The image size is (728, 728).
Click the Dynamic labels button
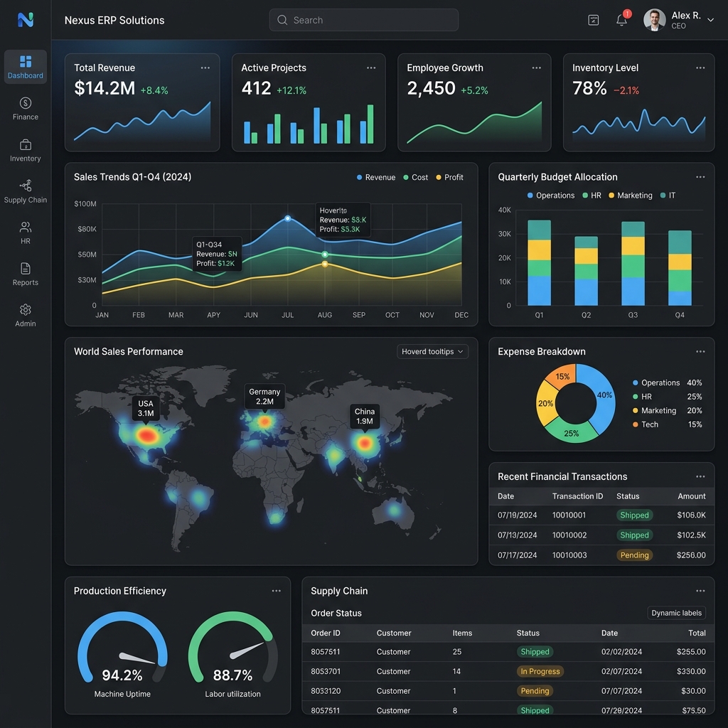(677, 613)
